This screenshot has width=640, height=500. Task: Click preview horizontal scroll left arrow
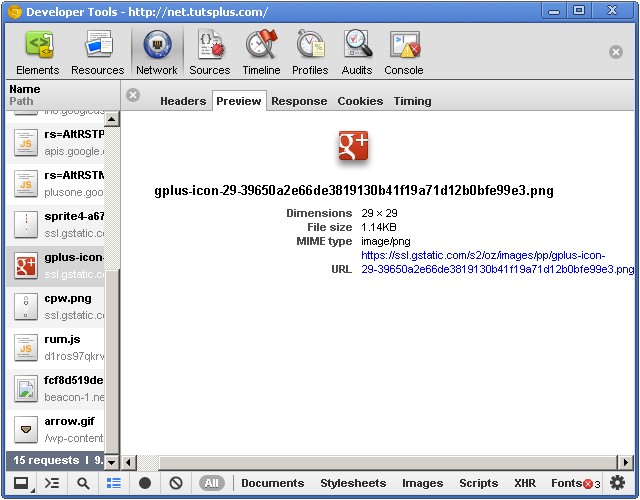[x=129, y=462]
